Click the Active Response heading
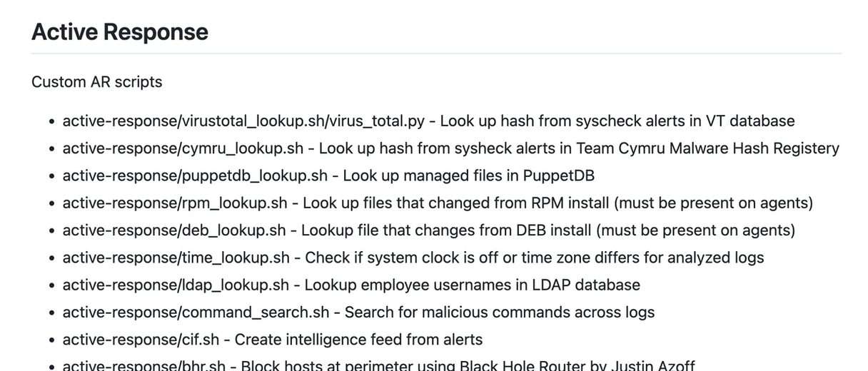This screenshot has width=868, height=371. pyautogui.click(x=120, y=32)
